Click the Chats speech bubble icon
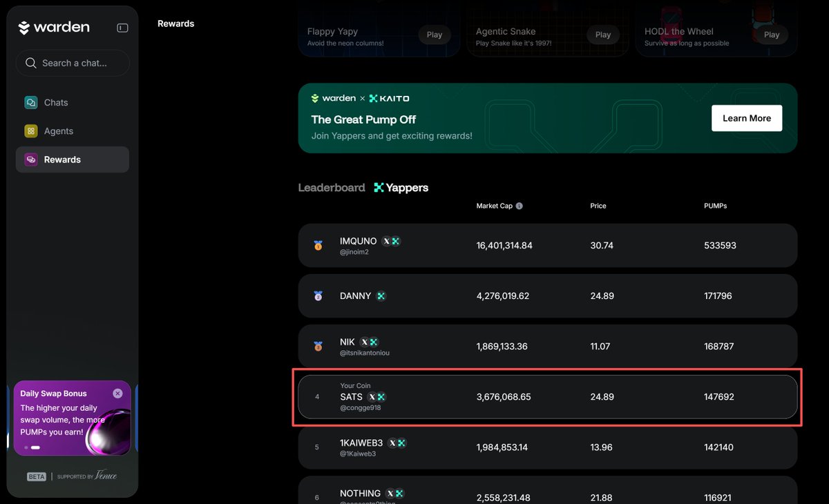 point(31,102)
